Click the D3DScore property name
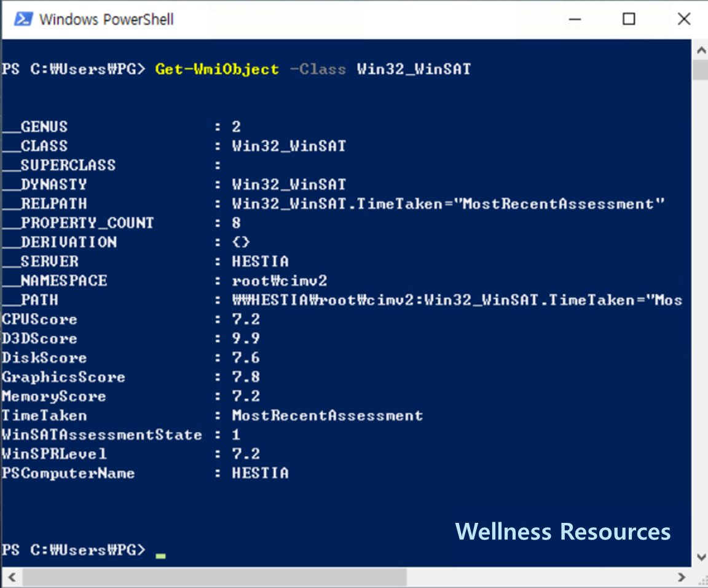Image resolution: width=708 pixels, height=588 pixels. click(39, 339)
